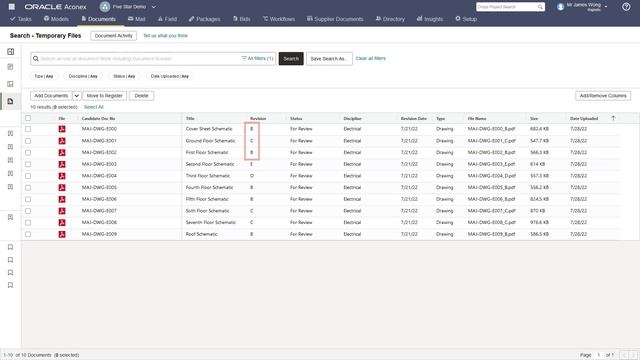This screenshot has height=360, width=640.
Task: Open the Mr James Wong account dropdown
Action: [606, 7]
